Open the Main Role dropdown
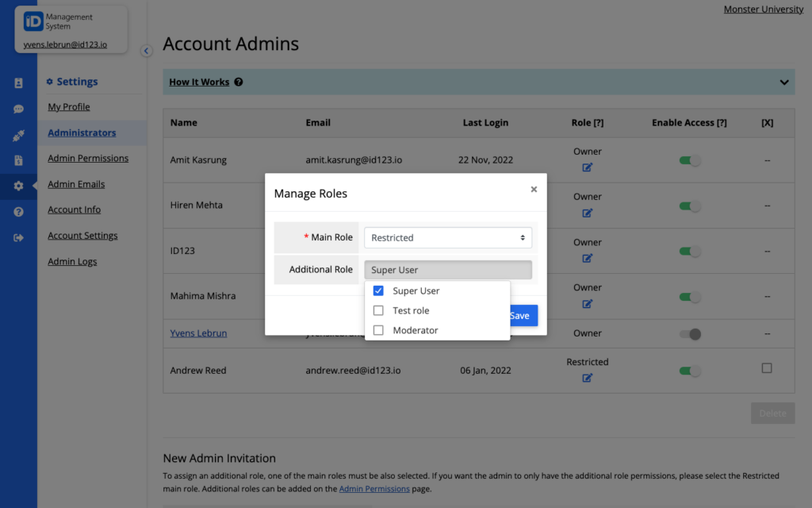Screen dimensions: 812x508 click(448, 237)
